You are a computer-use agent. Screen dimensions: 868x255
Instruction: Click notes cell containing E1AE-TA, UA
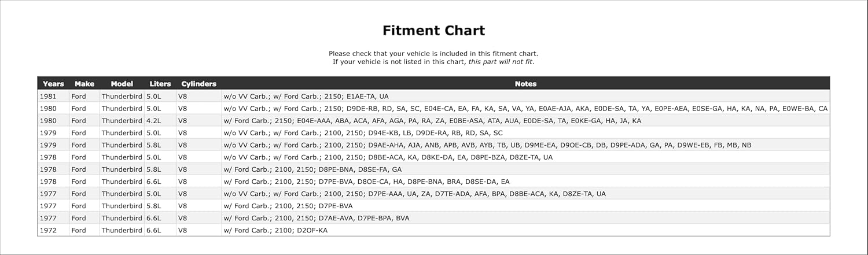(x=307, y=97)
